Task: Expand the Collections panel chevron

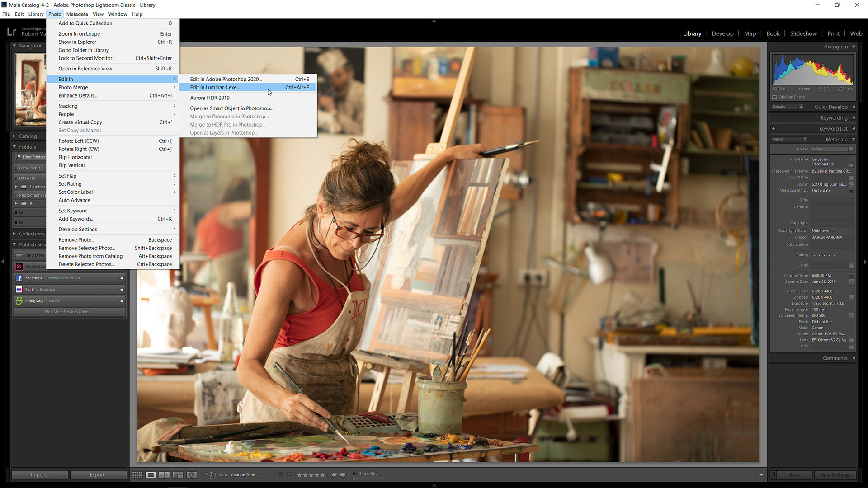Action: tap(15, 233)
